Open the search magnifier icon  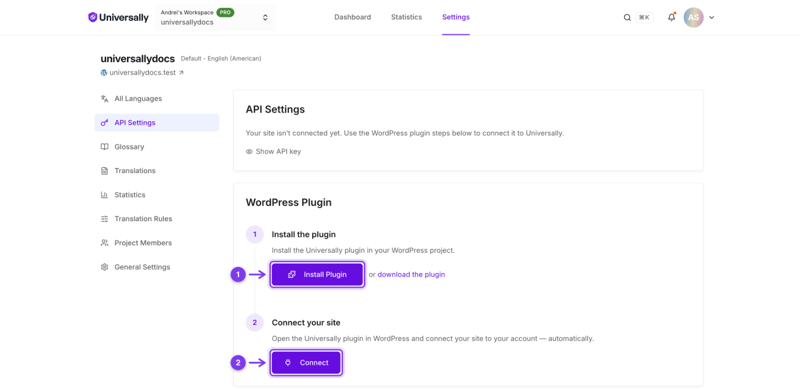[x=627, y=17]
